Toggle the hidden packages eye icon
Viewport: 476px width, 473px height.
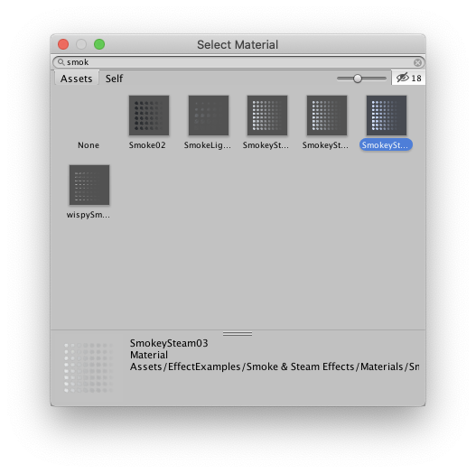click(403, 78)
